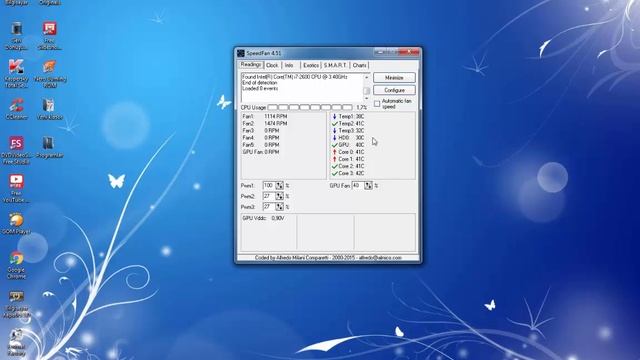Switch to the Exotics tab
Screen dimensions: 640x360
(x=311, y=65)
